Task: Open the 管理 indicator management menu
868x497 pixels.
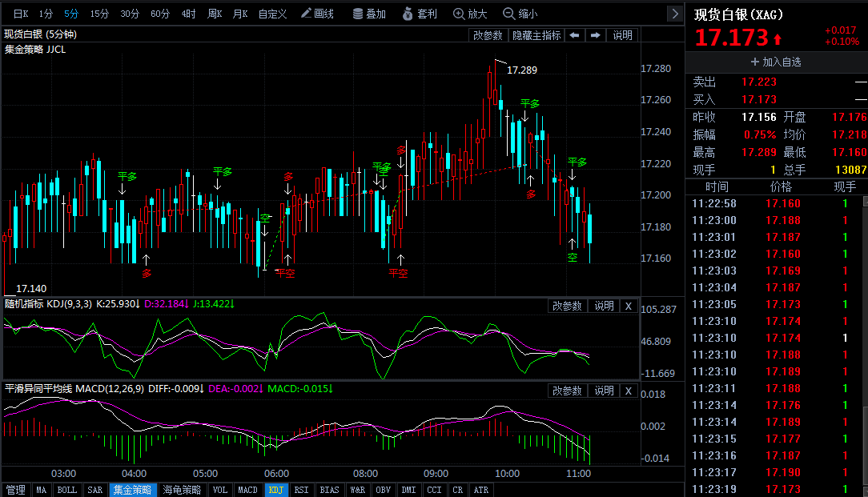Action: point(15,490)
